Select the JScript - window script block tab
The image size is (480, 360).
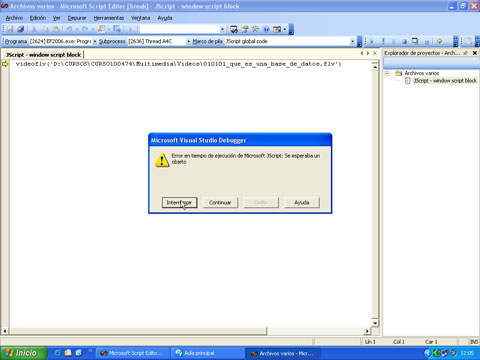tap(43, 54)
